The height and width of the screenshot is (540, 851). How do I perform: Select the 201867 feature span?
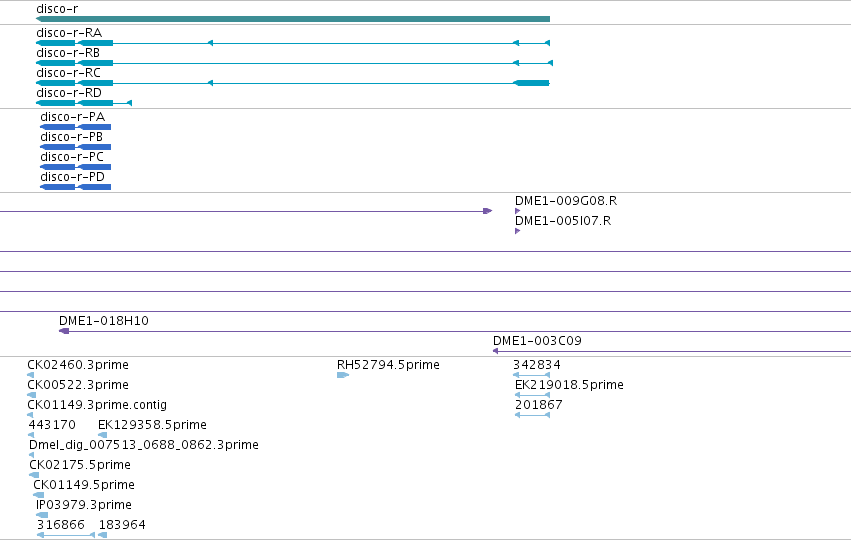532,415
